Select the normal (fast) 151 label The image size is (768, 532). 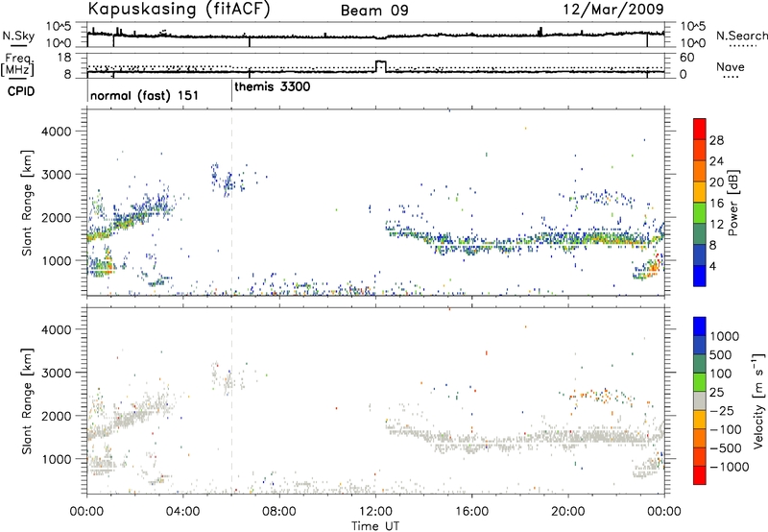[144, 95]
